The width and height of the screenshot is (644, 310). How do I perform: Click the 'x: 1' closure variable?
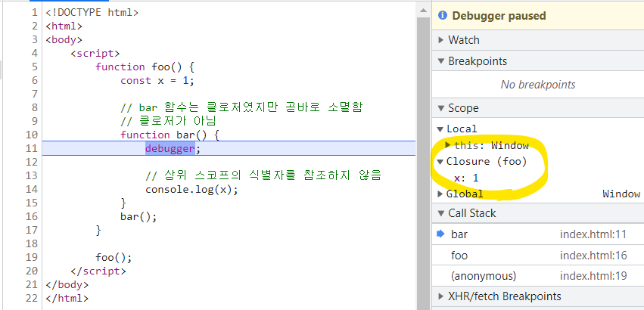click(466, 178)
